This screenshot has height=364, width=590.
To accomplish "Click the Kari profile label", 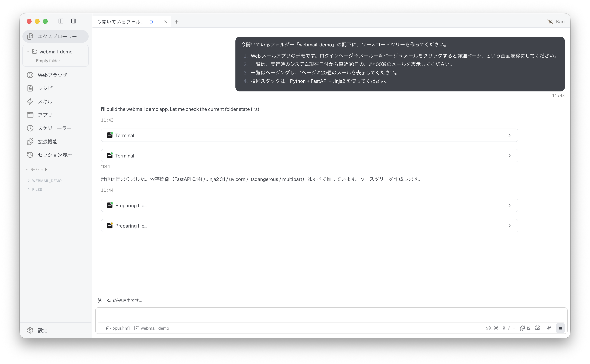I will coord(560,22).
